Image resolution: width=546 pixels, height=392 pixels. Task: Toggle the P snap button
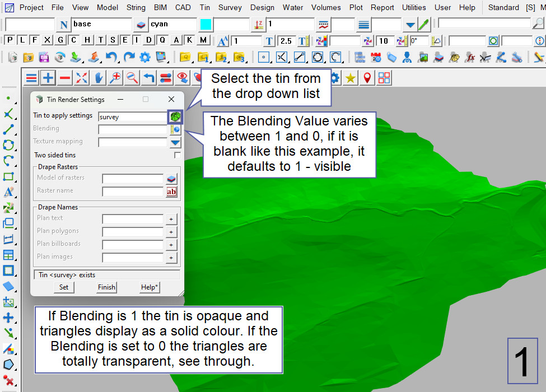[x=9, y=40]
